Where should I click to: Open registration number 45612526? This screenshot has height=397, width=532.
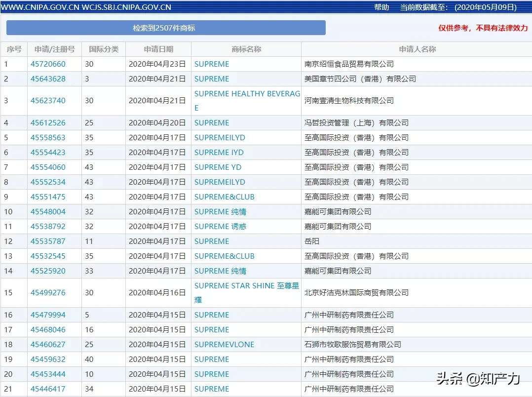pyautogui.click(x=48, y=122)
